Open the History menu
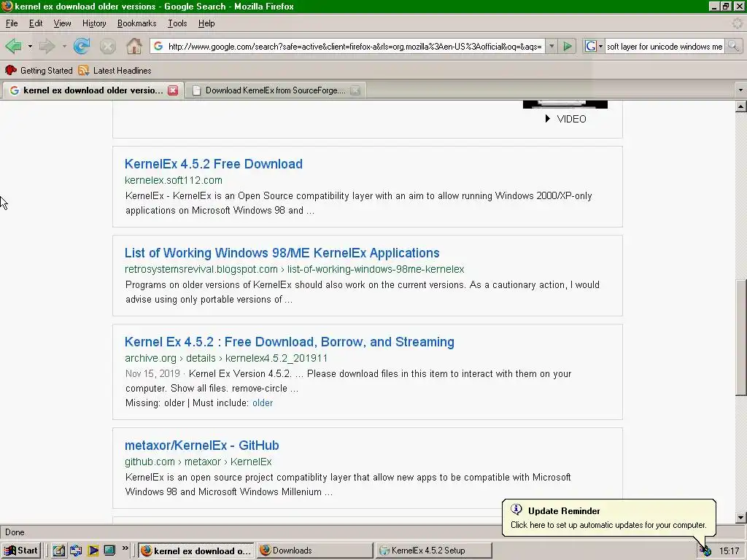Viewport: 747px width, 560px height. [x=94, y=23]
